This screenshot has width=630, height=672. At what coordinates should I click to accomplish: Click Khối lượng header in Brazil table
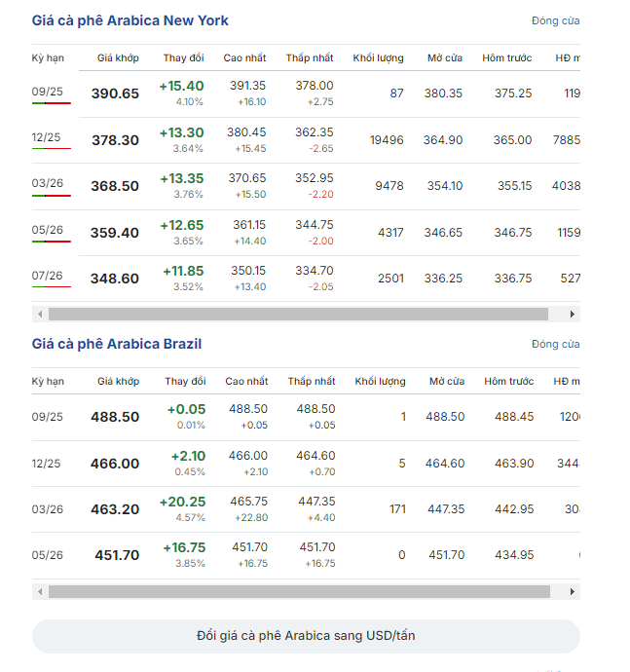click(x=380, y=382)
